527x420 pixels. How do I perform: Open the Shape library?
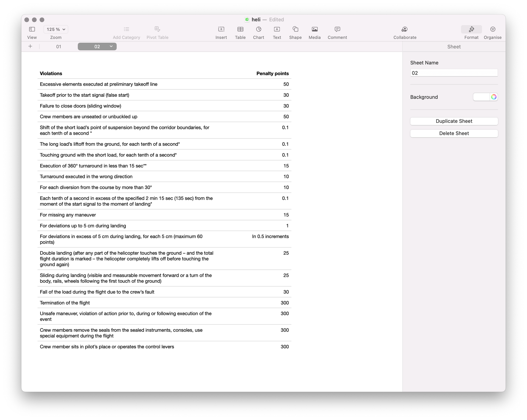(x=295, y=29)
